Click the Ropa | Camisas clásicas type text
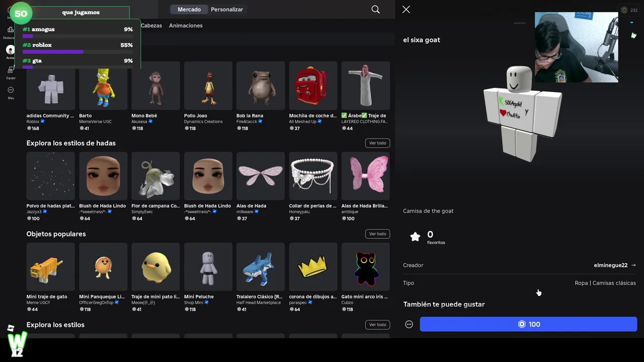Viewport: 644px width, 362px height. [x=605, y=283]
